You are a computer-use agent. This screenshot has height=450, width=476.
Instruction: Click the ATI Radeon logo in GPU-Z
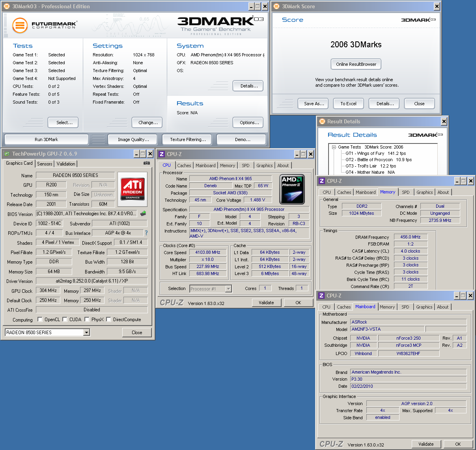coord(133,189)
